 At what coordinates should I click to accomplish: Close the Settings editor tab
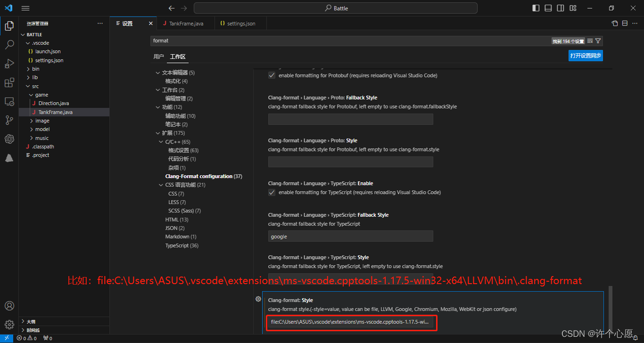[x=151, y=23]
